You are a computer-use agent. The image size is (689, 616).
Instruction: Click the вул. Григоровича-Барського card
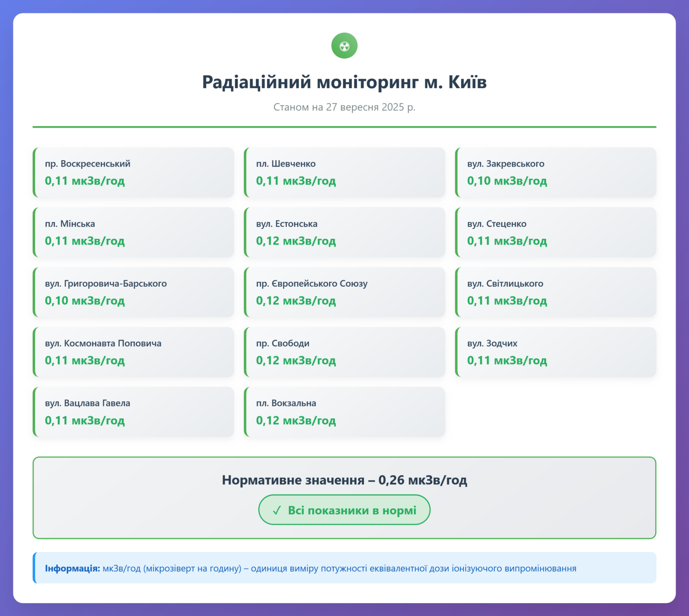coord(133,292)
